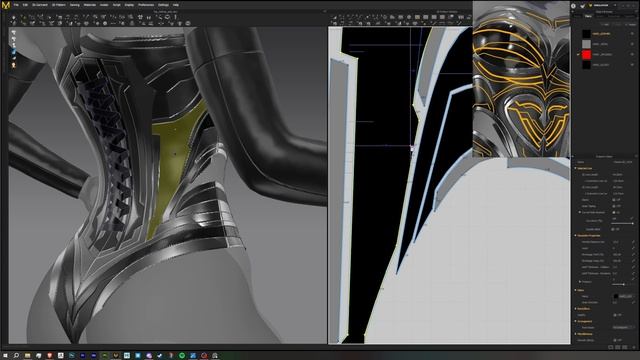640x360 pixels.
Task: Open the Fabric assignment dropdown
Action: tap(623, 296)
